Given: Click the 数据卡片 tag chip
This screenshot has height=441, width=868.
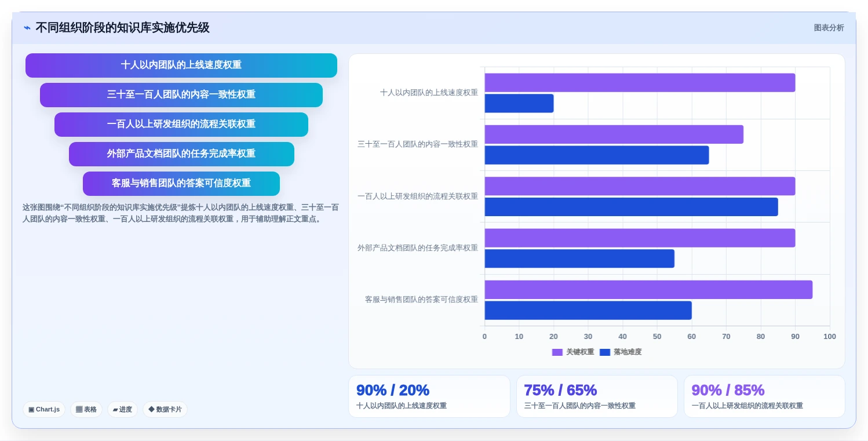Looking at the screenshot, I should (x=165, y=409).
